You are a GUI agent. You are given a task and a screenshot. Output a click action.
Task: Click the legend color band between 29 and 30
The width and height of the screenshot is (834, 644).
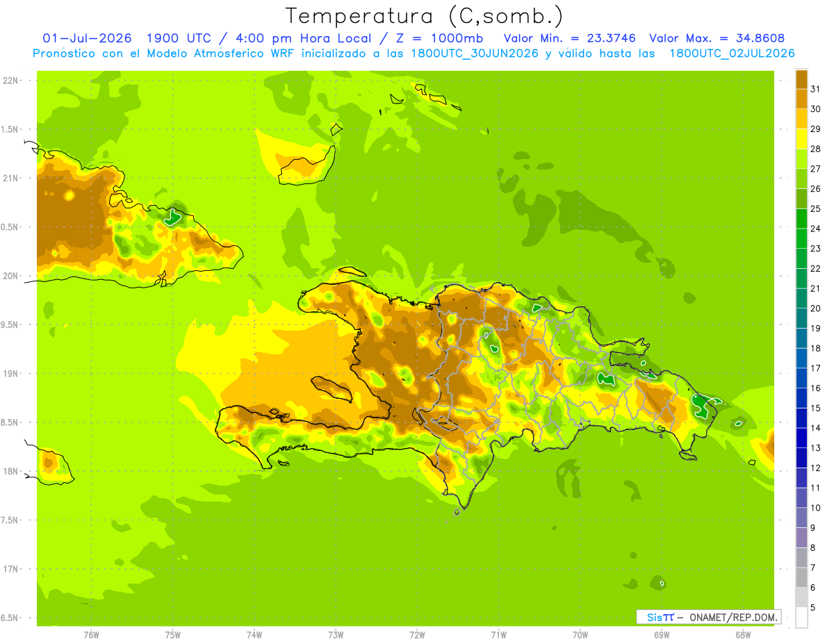point(801,119)
